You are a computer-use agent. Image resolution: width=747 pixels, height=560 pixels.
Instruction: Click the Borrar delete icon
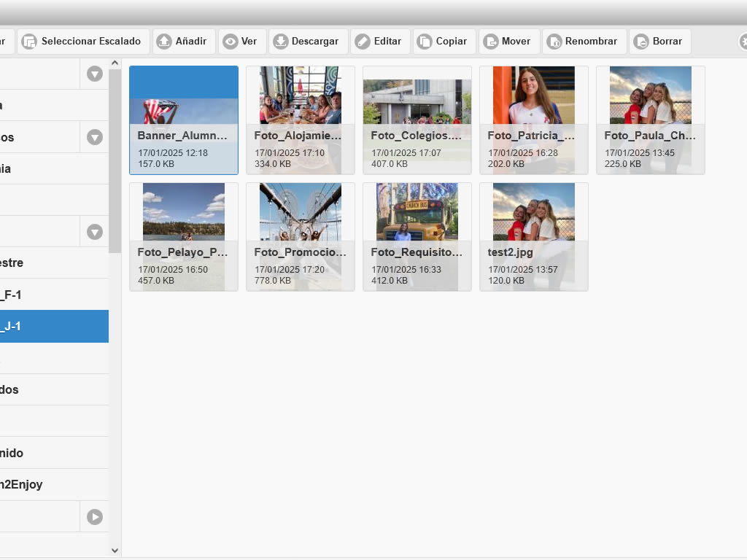(x=641, y=42)
